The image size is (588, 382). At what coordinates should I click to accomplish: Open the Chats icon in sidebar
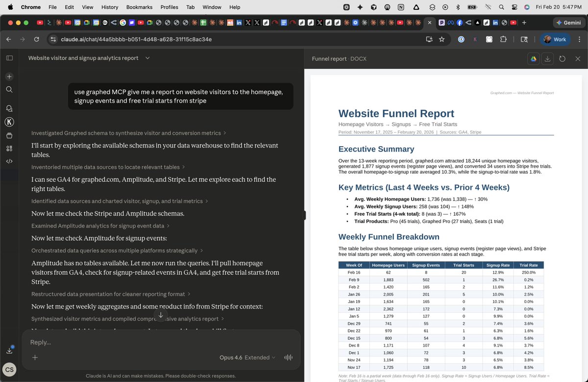pos(9,108)
